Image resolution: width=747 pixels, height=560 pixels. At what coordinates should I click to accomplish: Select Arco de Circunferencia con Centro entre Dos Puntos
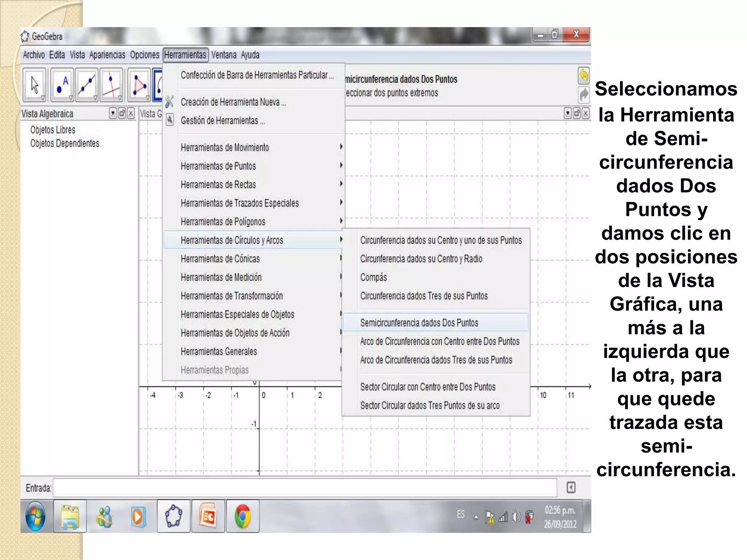(440, 341)
